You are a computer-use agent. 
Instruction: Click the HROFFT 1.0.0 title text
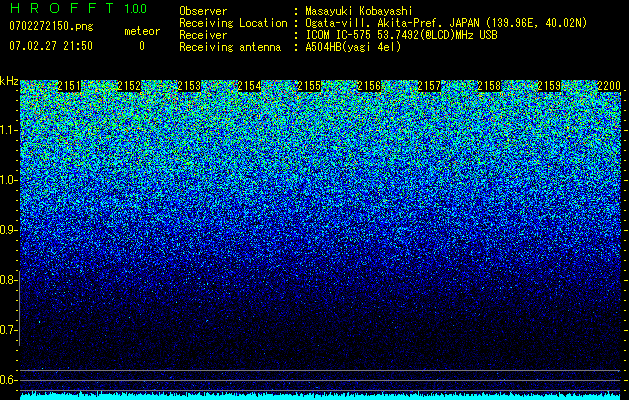[78, 8]
